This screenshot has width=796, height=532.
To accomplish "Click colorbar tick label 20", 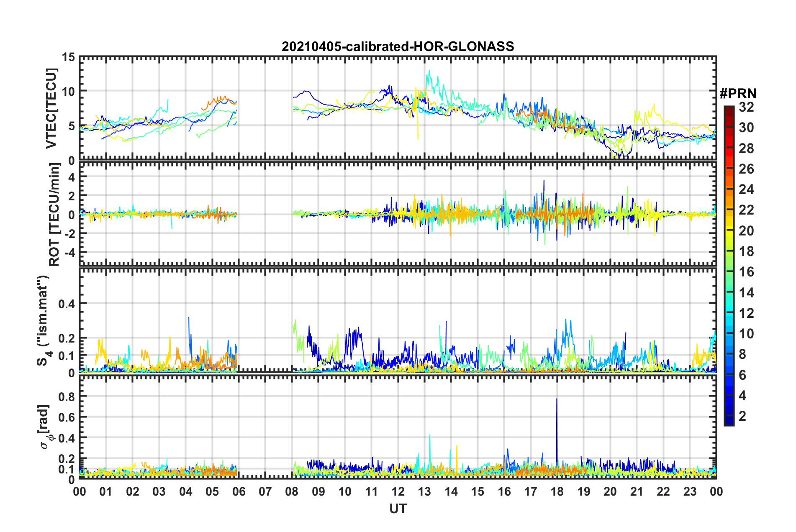I will pyautogui.click(x=746, y=230).
